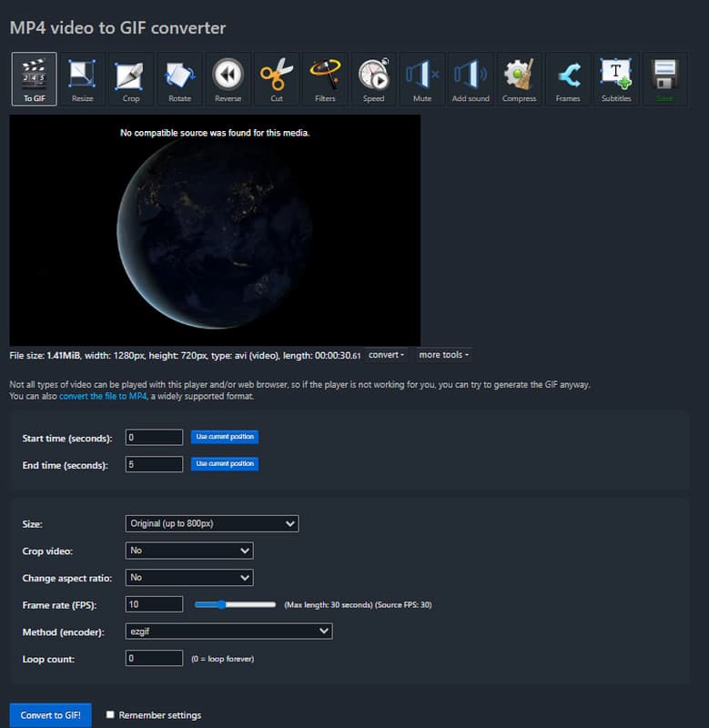The width and height of the screenshot is (709, 728).
Task: Click the Reverse video icon
Action: (228, 78)
